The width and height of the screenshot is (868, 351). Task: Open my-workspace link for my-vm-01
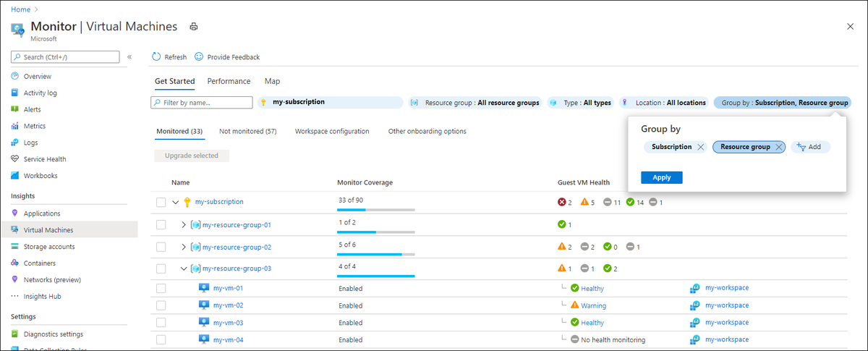point(727,288)
